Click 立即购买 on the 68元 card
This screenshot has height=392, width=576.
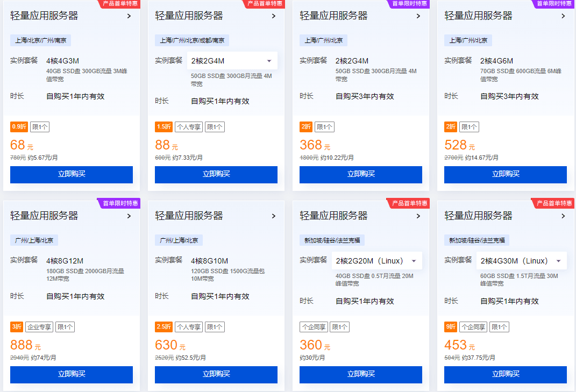(x=72, y=175)
